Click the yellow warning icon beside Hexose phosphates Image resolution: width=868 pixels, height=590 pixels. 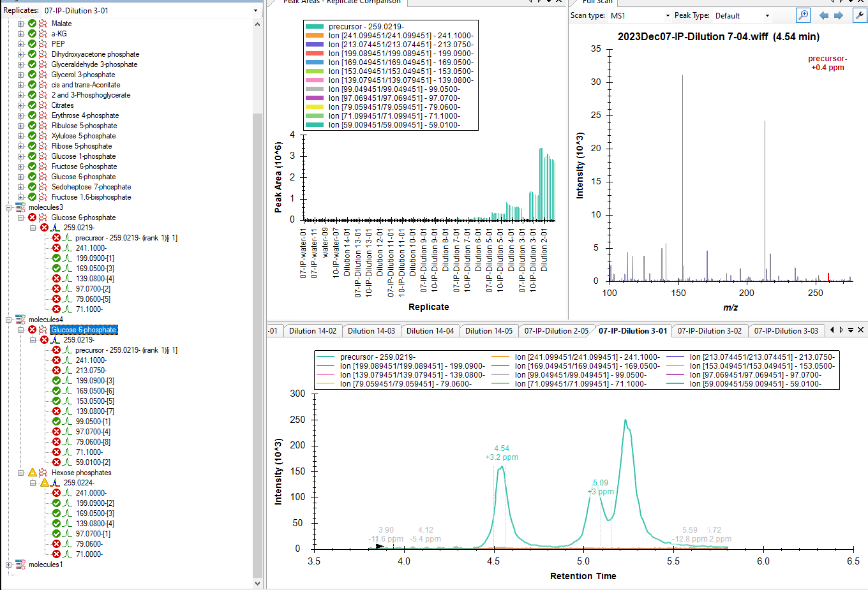(33, 473)
